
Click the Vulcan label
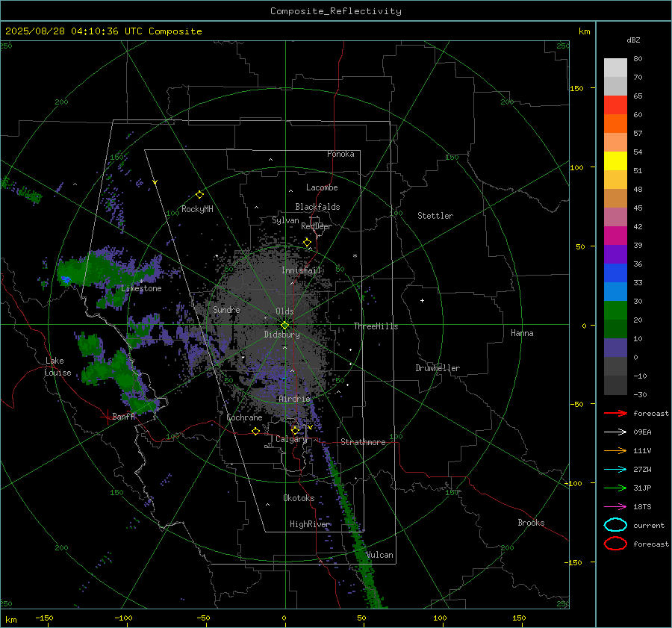pos(380,555)
